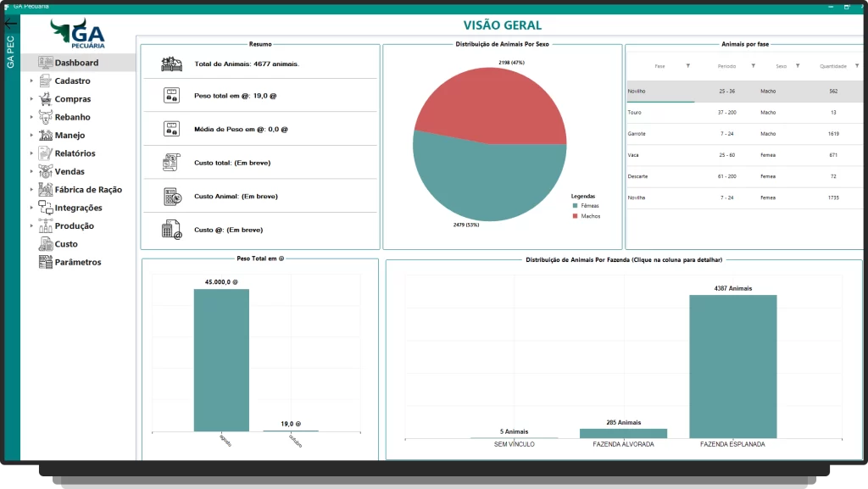
Task: Open the Fase column filter
Action: coord(687,65)
